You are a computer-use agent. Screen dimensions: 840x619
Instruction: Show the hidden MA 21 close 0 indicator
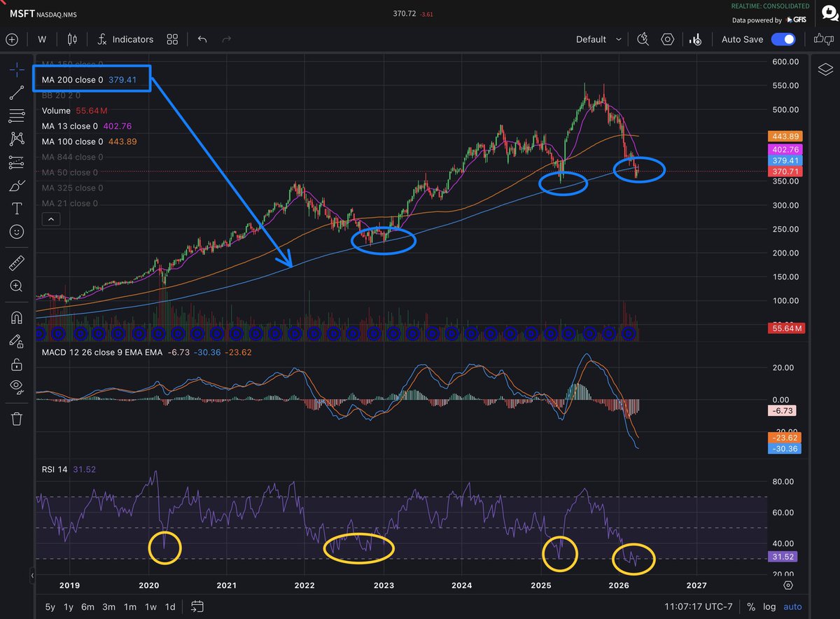69,203
